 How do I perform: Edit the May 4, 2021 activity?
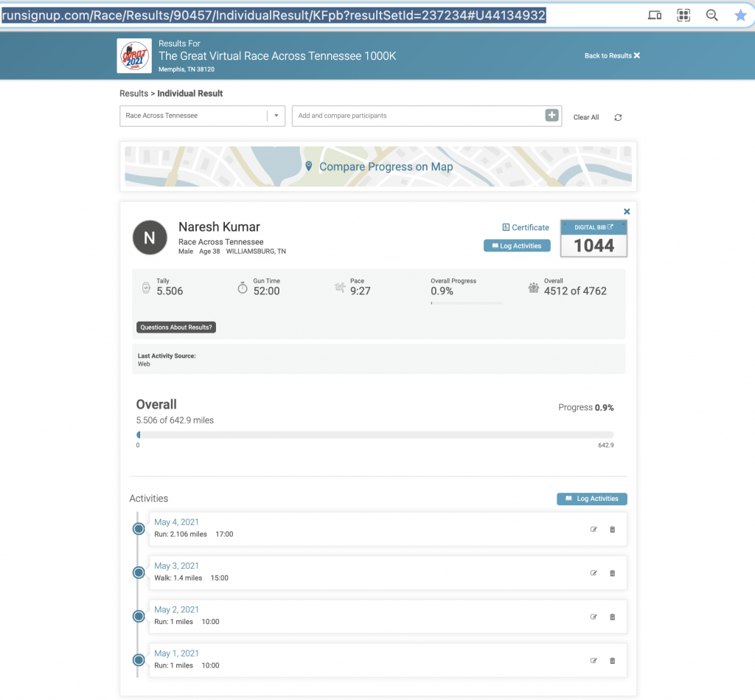(594, 530)
